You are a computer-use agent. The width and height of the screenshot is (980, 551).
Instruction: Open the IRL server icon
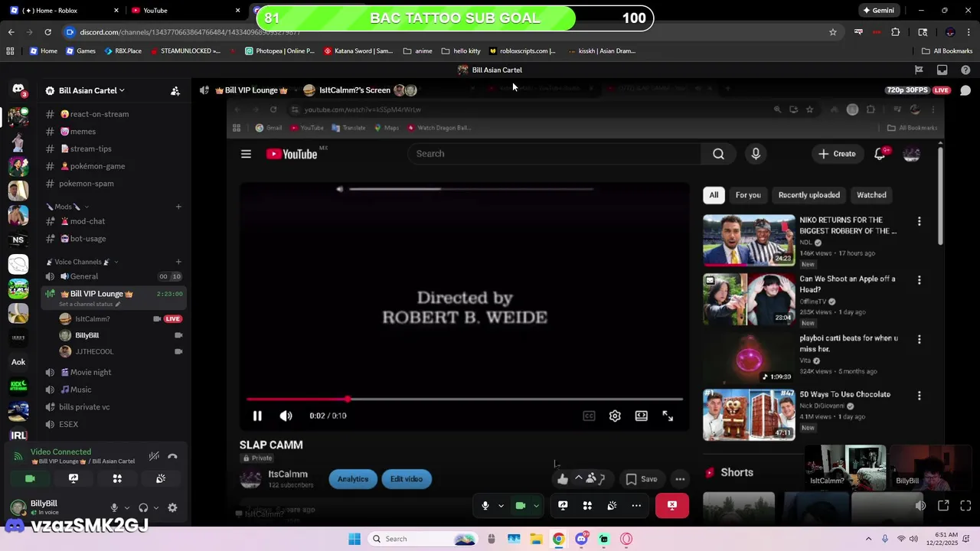[x=18, y=435]
